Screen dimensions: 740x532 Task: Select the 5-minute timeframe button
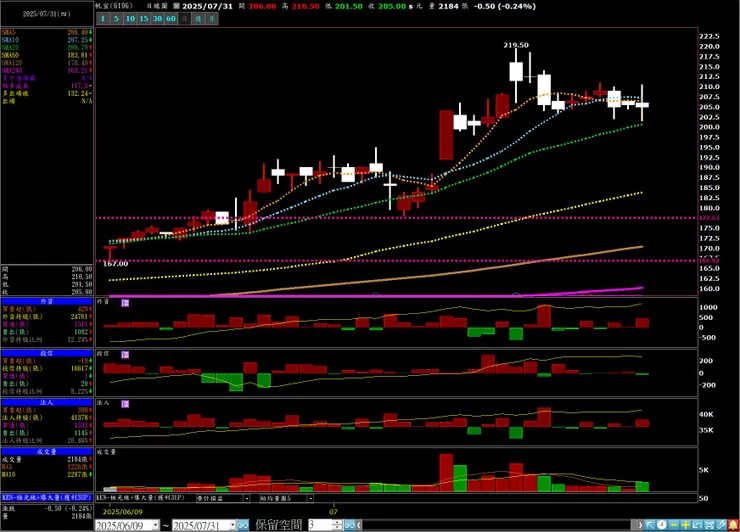click(x=116, y=19)
